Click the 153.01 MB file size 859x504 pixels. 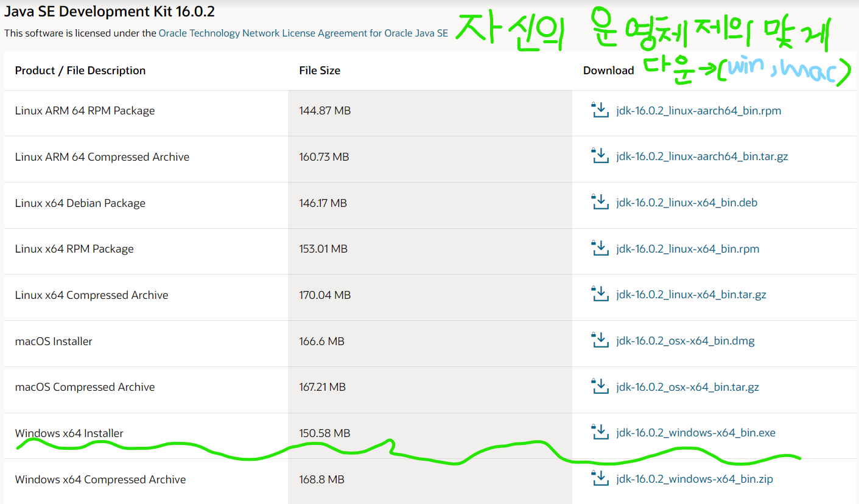coord(323,249)
